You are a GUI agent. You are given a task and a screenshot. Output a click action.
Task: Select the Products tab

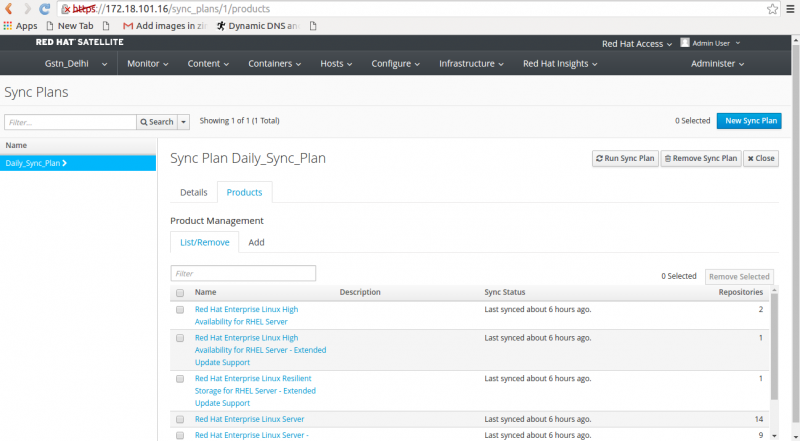(244, 192)
